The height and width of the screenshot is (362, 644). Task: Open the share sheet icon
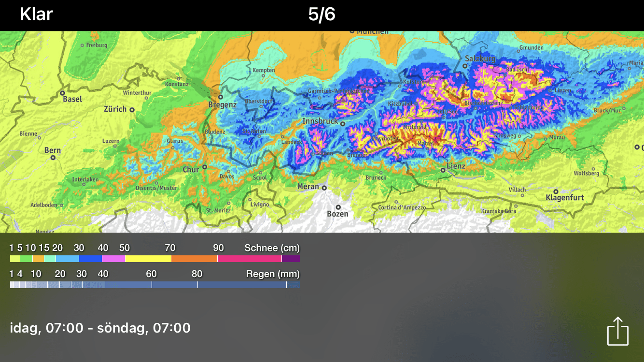point(617,331)
